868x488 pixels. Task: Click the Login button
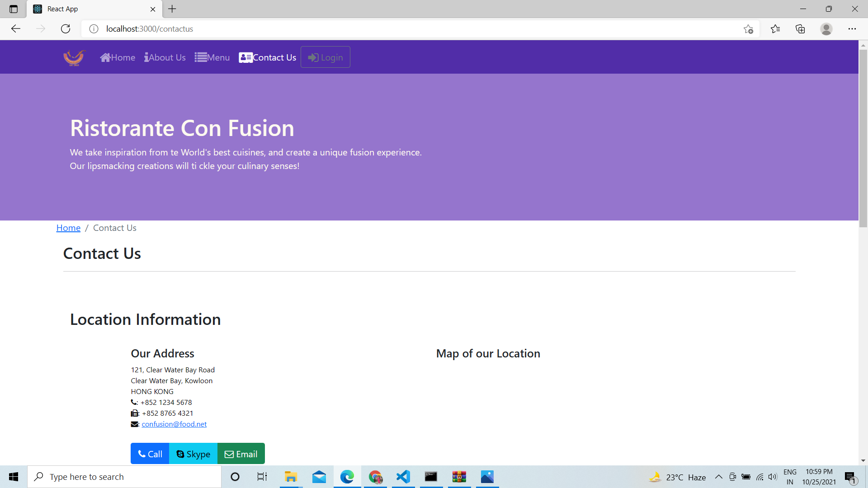coord(325,57)
